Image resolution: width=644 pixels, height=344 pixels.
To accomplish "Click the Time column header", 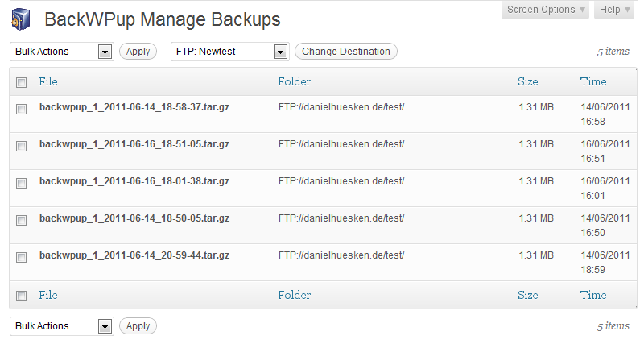I will [x=593, y=81].
